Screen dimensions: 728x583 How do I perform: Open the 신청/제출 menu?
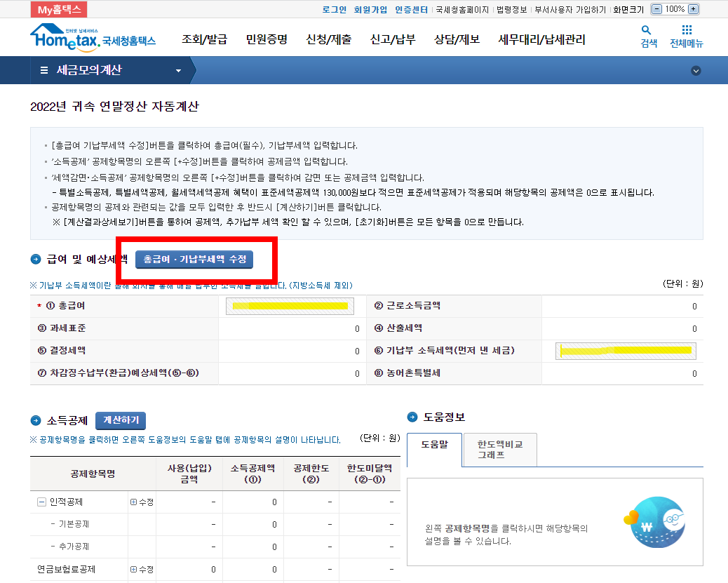(328, 39)
